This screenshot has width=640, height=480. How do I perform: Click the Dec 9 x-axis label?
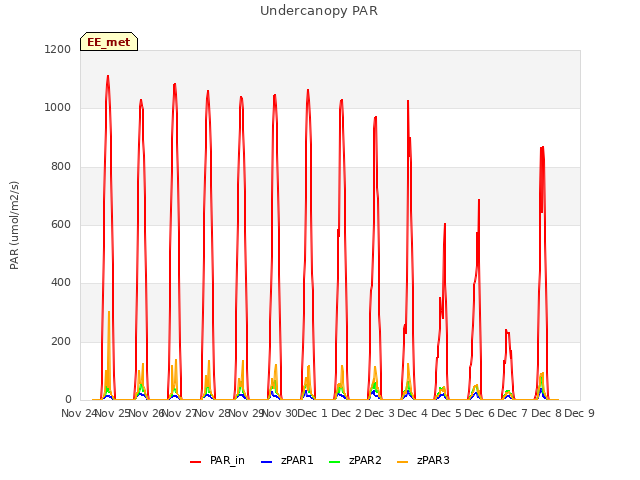tap(579, 413)
